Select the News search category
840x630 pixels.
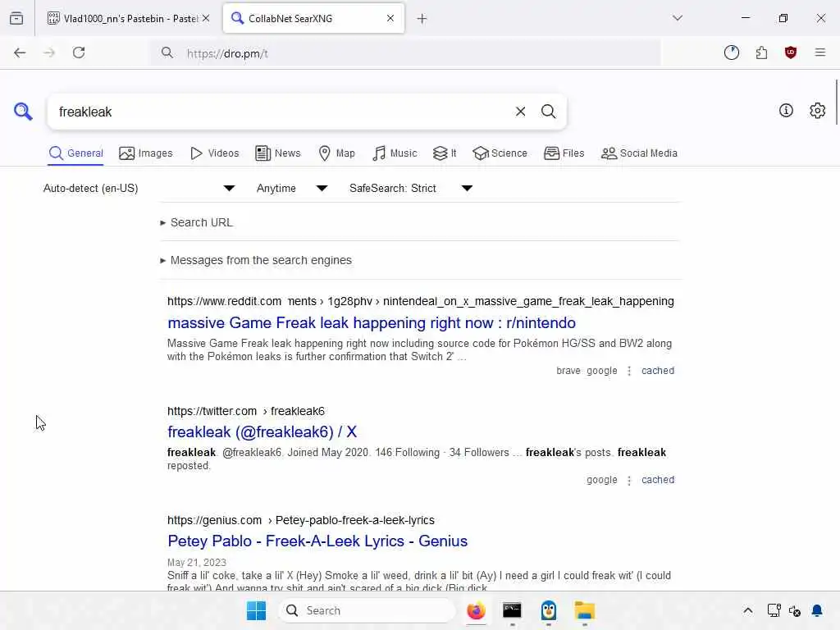pyautogui.click(x=278, y=153)
